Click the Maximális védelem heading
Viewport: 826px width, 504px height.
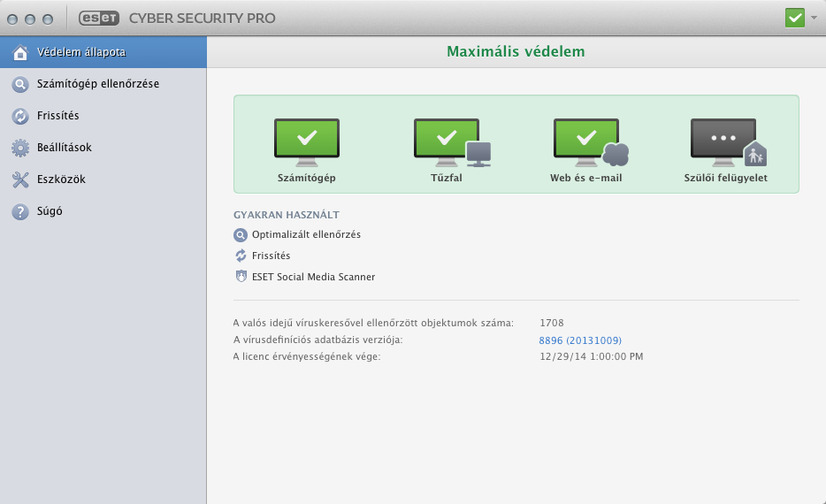(x=516, y=51)
